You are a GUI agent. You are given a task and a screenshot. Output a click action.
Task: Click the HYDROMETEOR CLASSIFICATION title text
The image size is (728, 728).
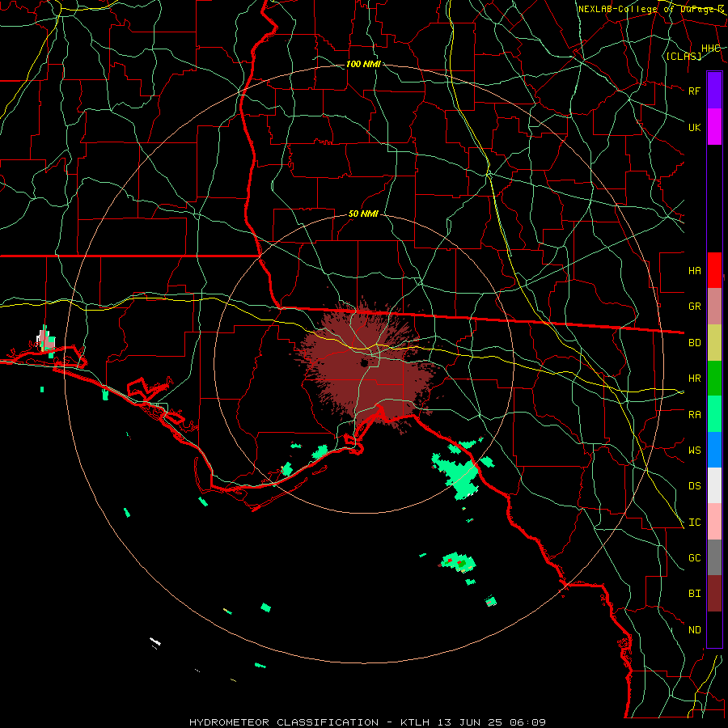284,722
